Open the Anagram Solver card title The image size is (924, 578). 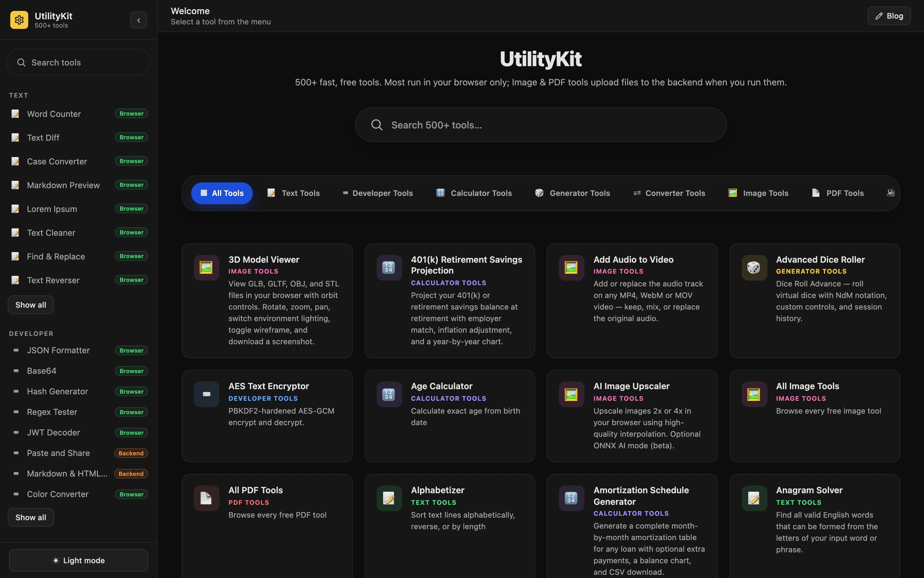pyautogui.click(x=809, y=490)
